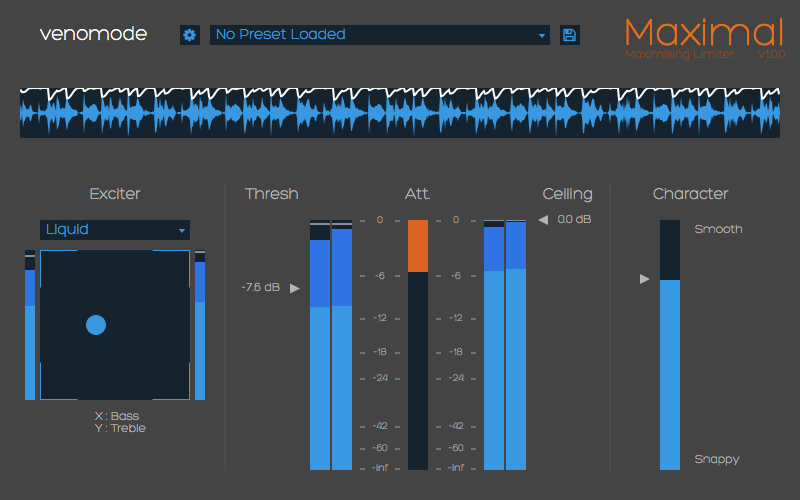Click the Character slider arrow handle
Image resolution: width=800 pixels, height=500 pixels.
click(x=645, y=279)
